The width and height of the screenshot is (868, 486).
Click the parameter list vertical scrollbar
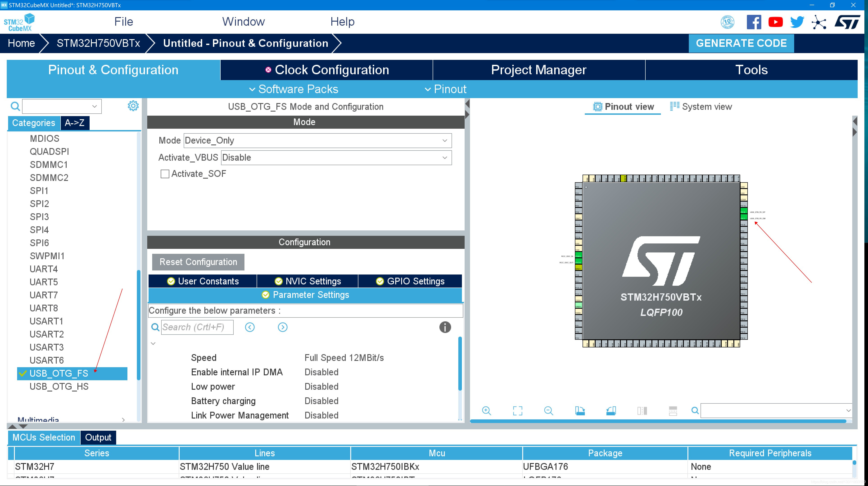(x=460, y=364)
